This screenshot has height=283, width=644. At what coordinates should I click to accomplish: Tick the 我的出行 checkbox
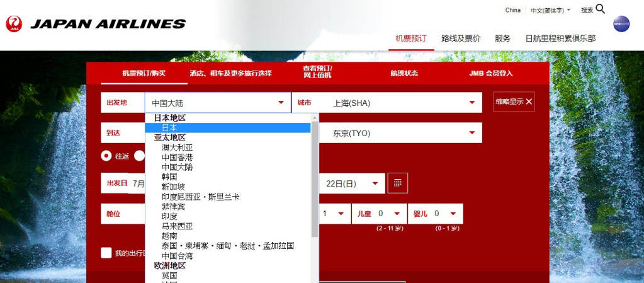coord(106,253)
